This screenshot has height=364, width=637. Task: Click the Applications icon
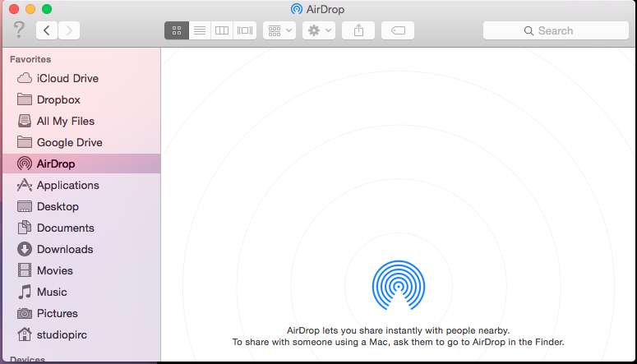[25, 185]
